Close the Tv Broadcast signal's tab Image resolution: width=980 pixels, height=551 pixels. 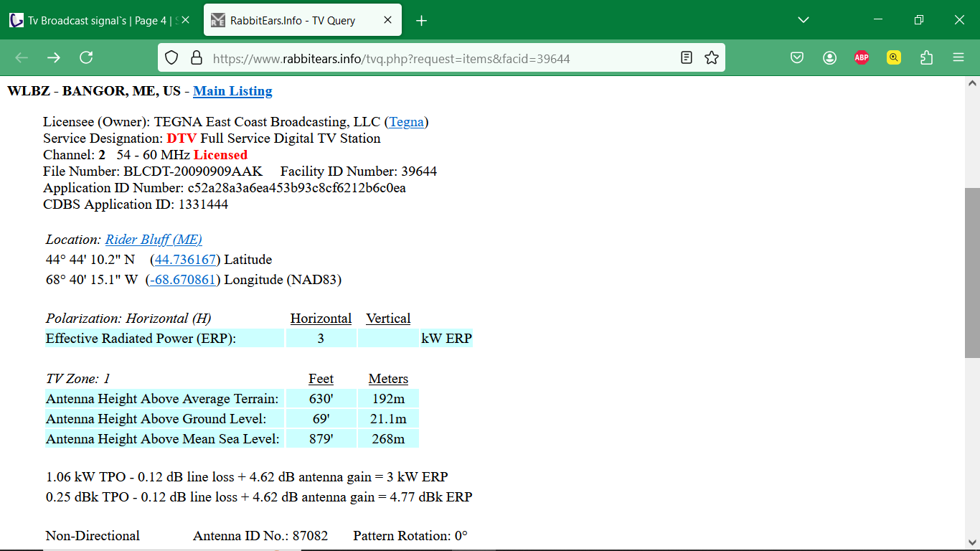pos(185,20)
